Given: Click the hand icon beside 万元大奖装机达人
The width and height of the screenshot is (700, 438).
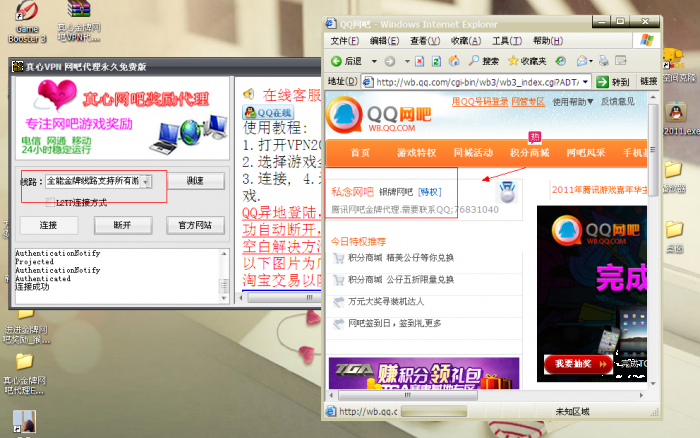Looking at the screenshot, I should pyautogui.click(x=339, y=302).
